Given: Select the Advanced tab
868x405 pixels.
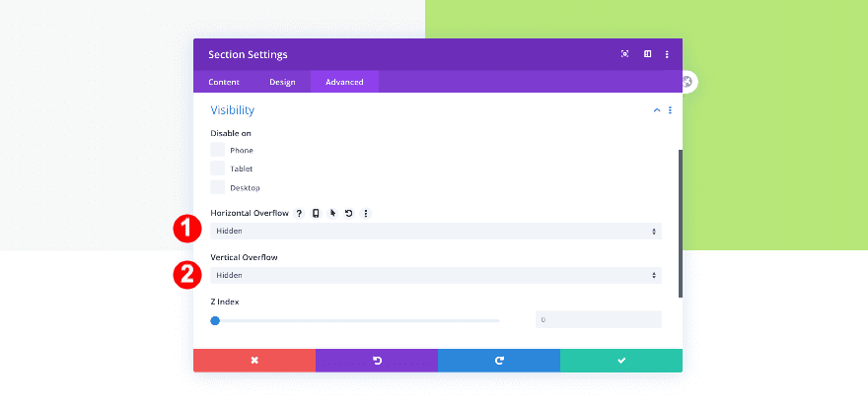Looking at the screenshot, I should click(x=344, y=82).
